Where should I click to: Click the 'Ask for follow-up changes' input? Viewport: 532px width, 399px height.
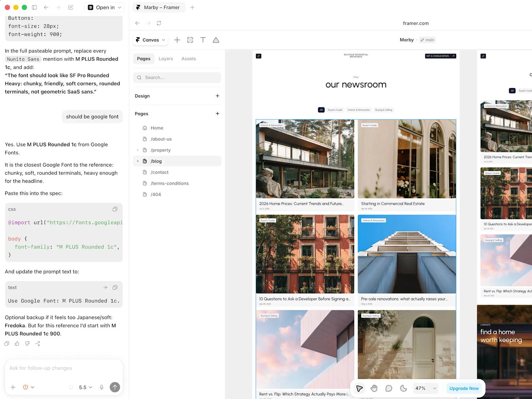pyautogui.click(x=64, y=368)
